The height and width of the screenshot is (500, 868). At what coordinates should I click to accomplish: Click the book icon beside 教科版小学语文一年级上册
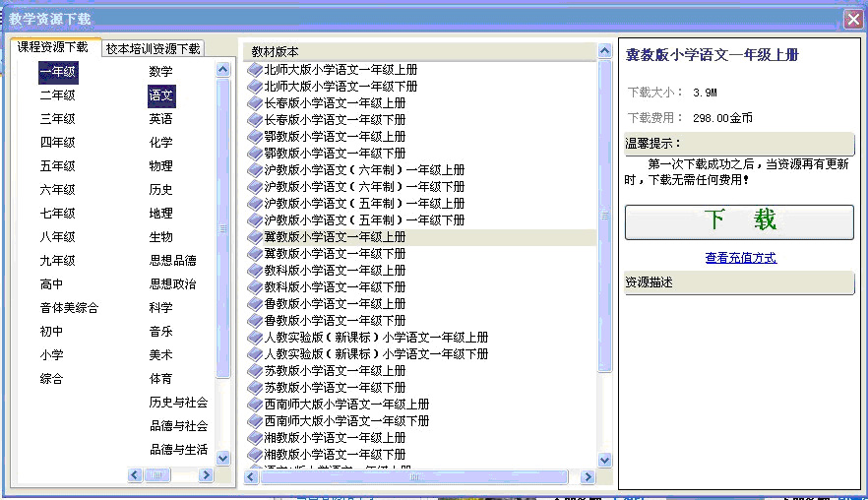255,271
